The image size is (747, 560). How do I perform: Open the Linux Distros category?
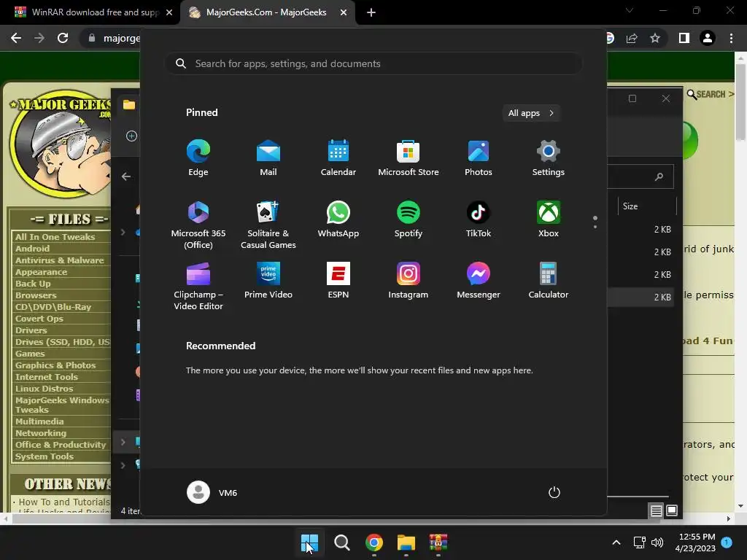[44, 389]
